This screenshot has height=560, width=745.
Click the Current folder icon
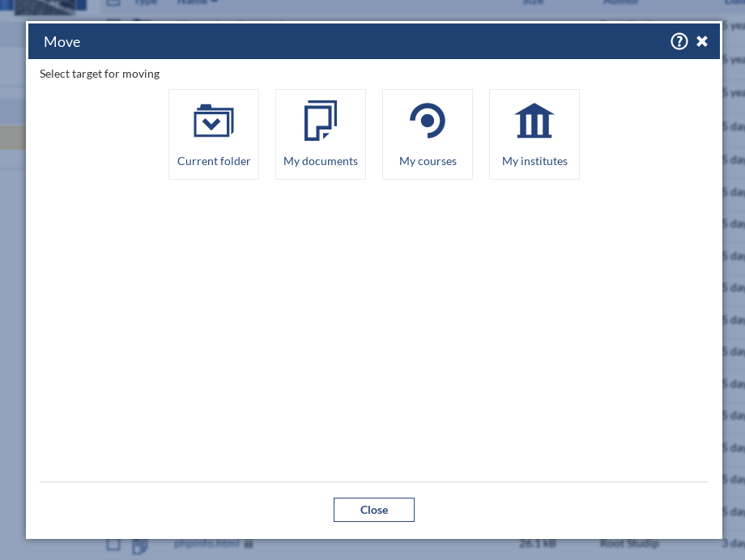tap(214, 121)
